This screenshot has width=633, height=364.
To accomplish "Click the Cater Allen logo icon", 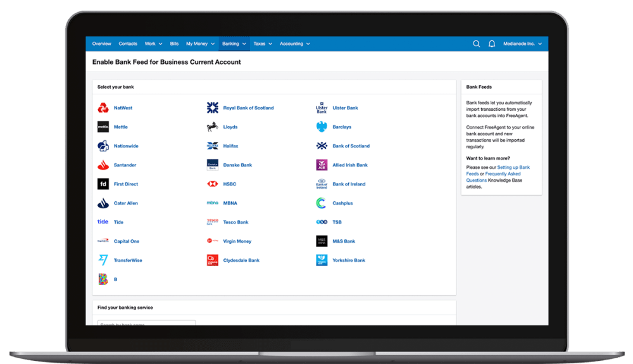I will pos(103,203).
